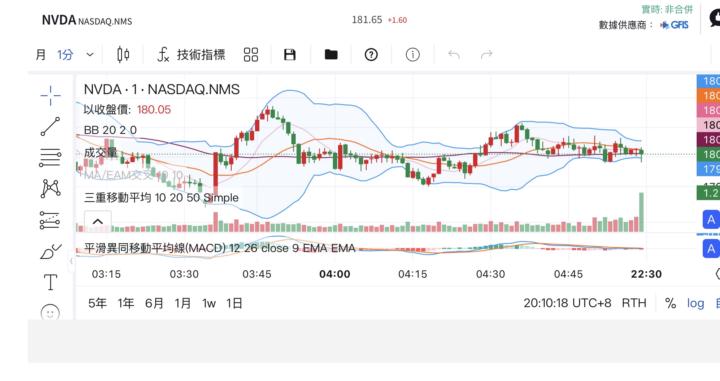Open GFIS data provider link

point(675,25)
